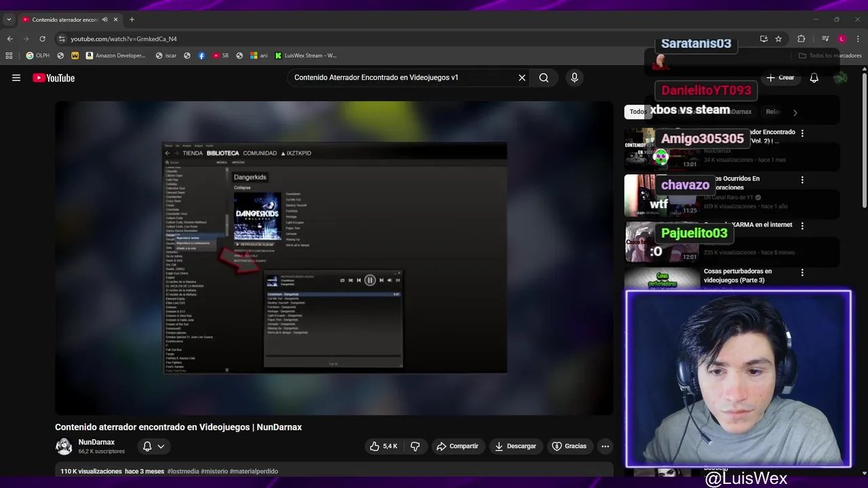868x488 pixels.
Task: Click the #lostmedia hashtag
Action: (x=183, y=471)
